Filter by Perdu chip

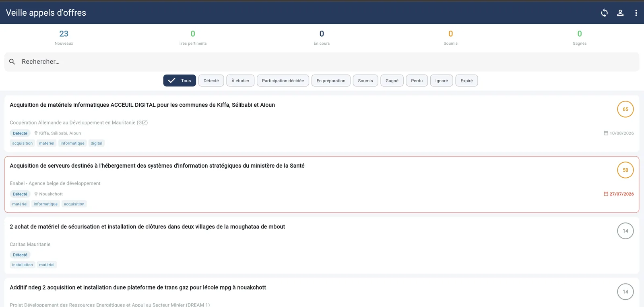(417, 81)
